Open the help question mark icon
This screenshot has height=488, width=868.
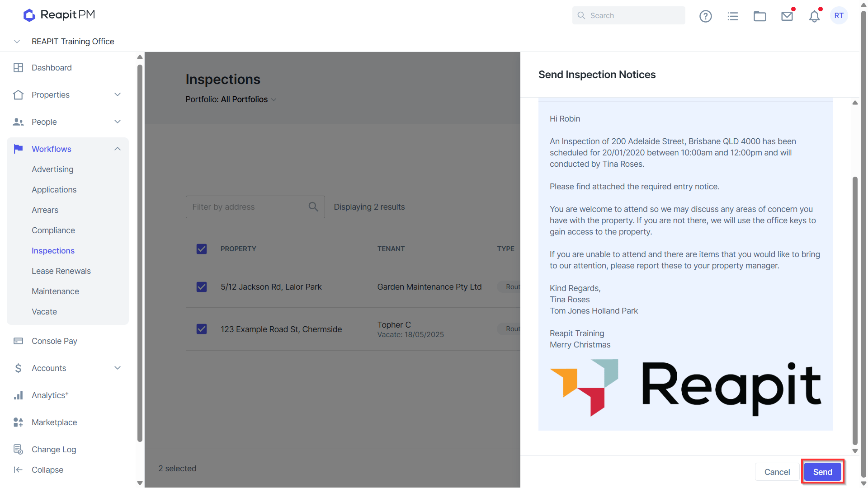click(x=705, y=16)
